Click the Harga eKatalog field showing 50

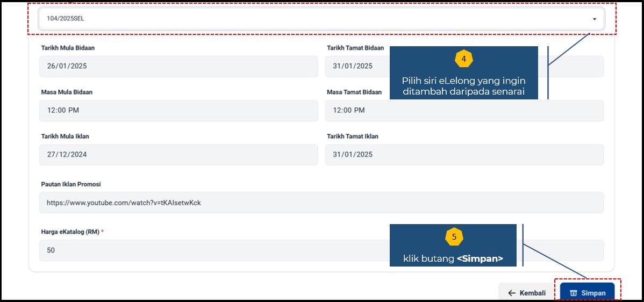[213, 250]
